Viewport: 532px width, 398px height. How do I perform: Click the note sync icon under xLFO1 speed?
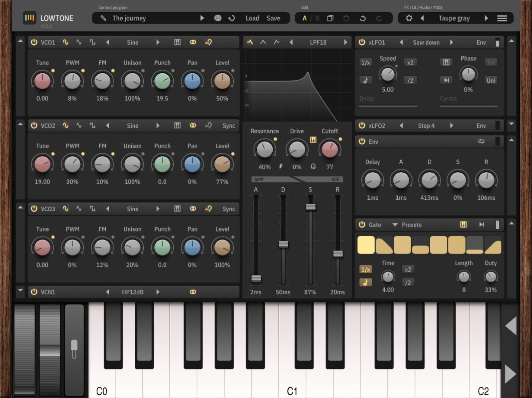click(x=365, y=80)
